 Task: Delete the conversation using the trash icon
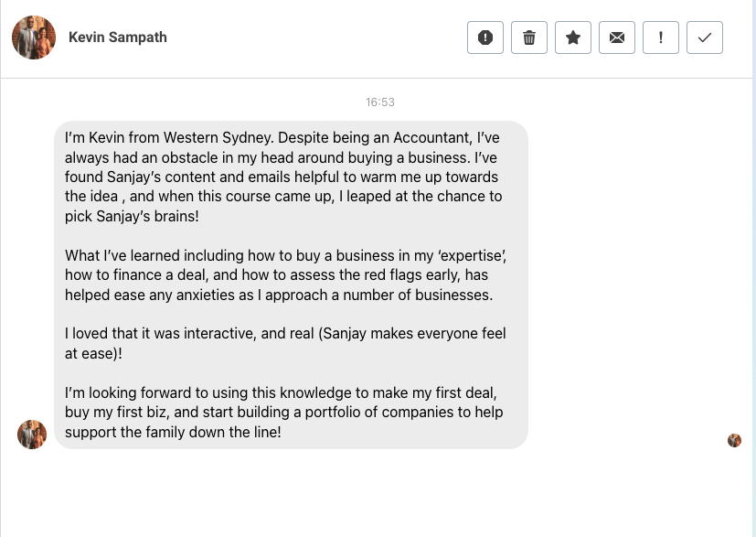pos(529,38)
